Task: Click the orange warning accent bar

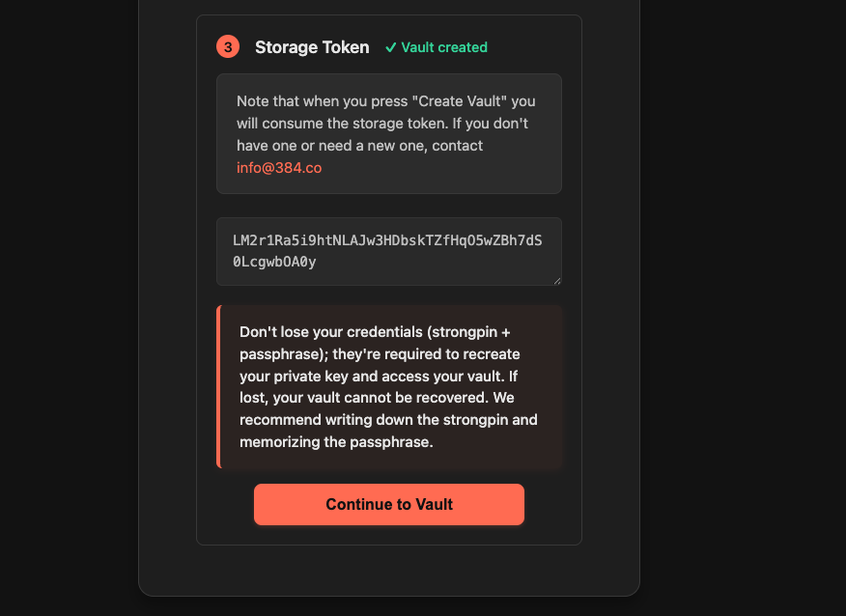Action: (218, 387)
